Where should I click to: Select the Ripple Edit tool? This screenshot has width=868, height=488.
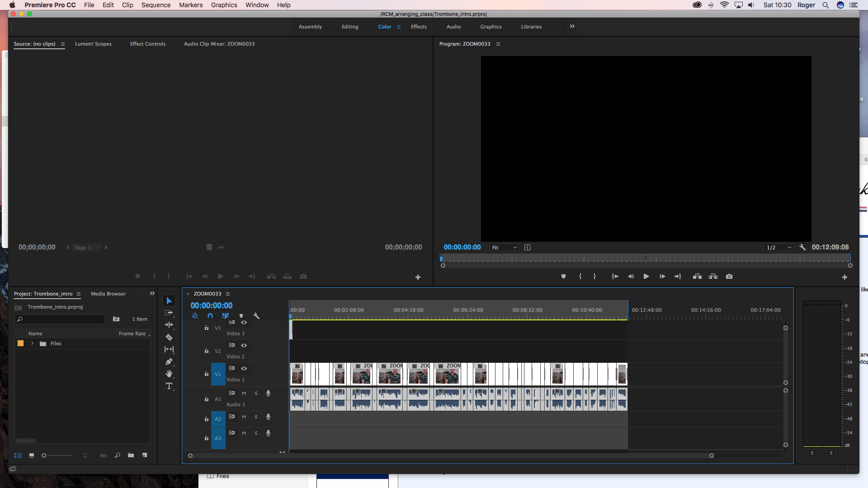point(169,325)
